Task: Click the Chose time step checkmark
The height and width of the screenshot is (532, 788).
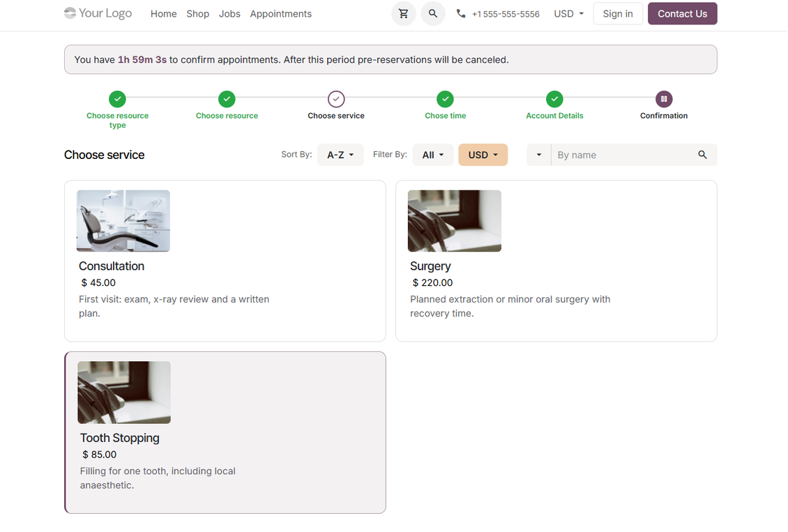Action: click(446, 99)
